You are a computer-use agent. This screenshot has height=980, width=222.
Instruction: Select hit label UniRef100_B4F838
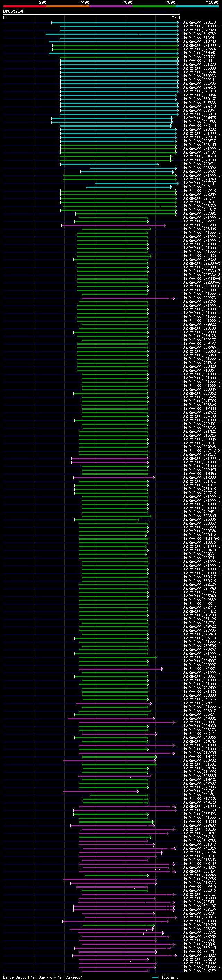pyautogui.click(x=199, y=103)
